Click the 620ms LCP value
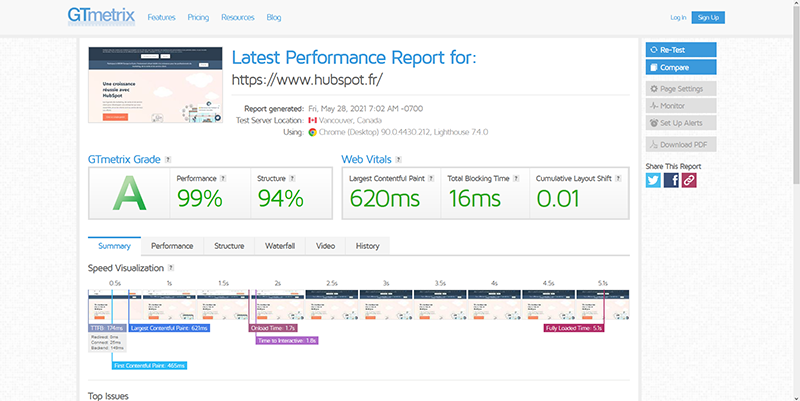 tap(385, 198)
